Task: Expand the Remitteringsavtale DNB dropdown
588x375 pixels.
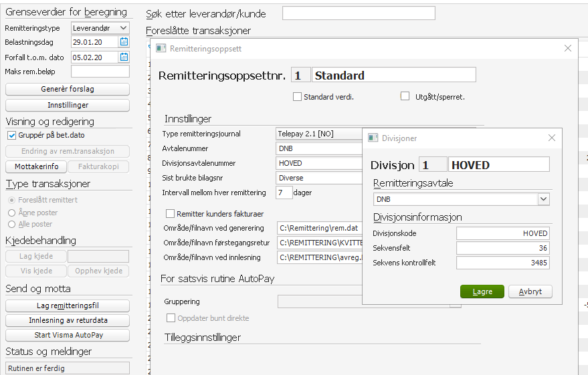Action: tap(543, 199)
